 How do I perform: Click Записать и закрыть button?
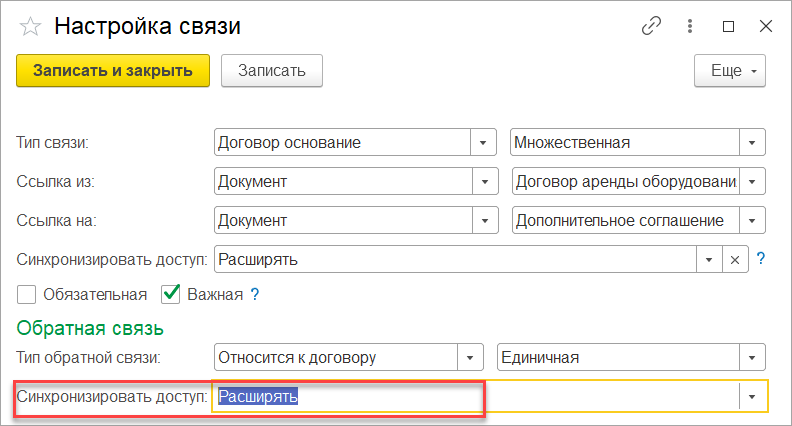click(113, 71)
